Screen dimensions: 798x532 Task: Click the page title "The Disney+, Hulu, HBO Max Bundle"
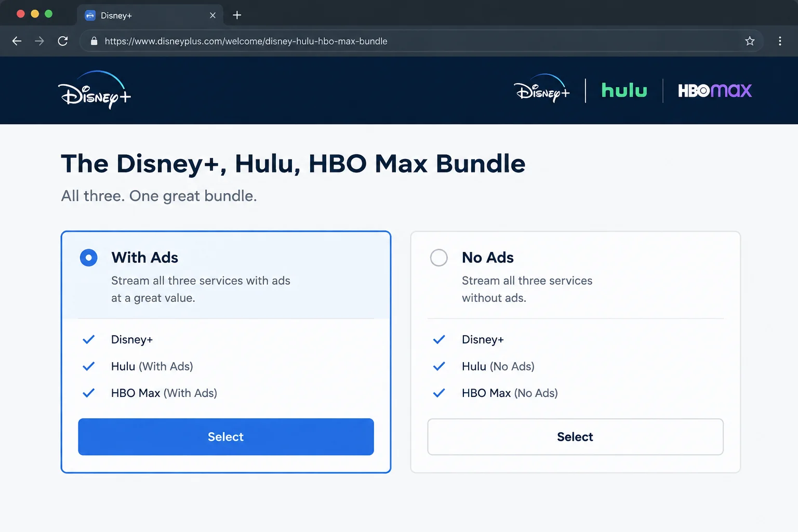pos(293,164)
